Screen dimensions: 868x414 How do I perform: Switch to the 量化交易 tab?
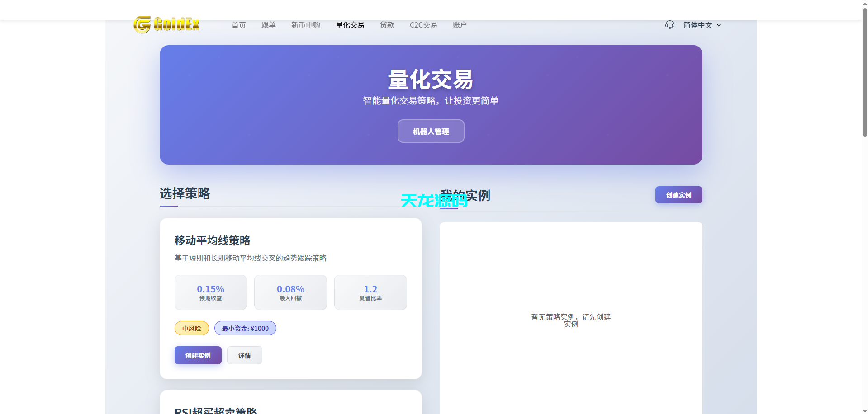pyautogui.click(x=350, y=25)
